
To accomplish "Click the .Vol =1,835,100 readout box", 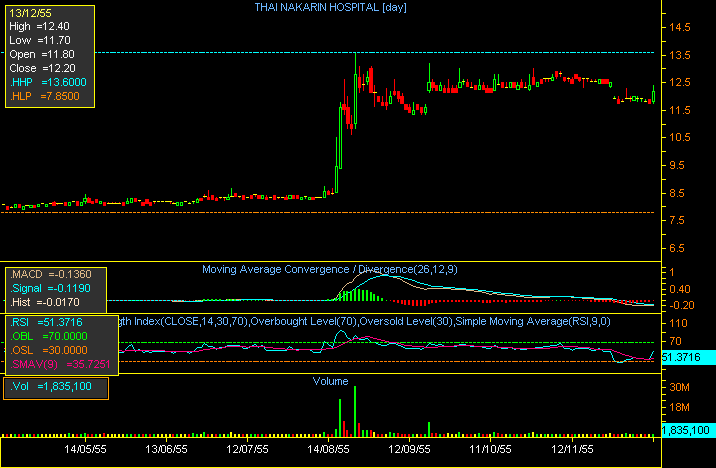I will (56, 388).
